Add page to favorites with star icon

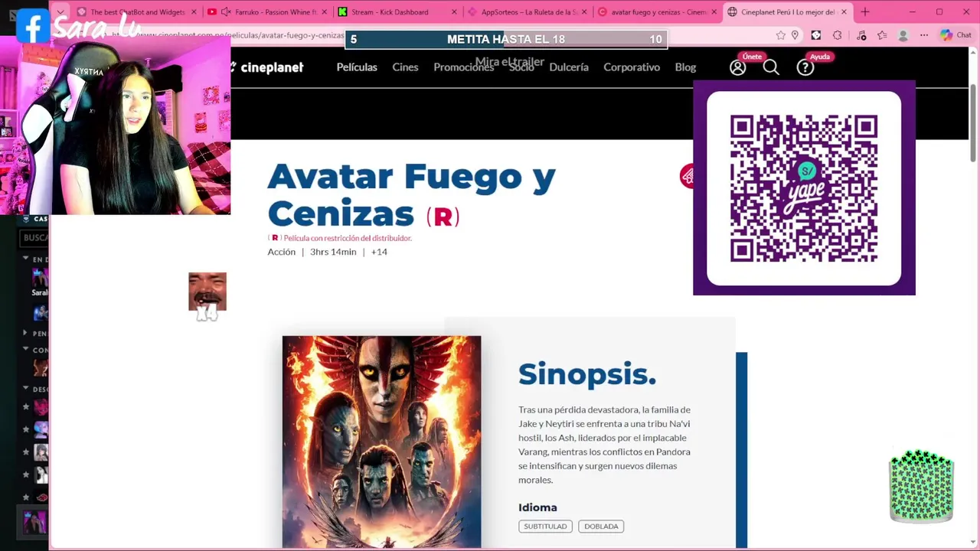(x=780, y=35)
